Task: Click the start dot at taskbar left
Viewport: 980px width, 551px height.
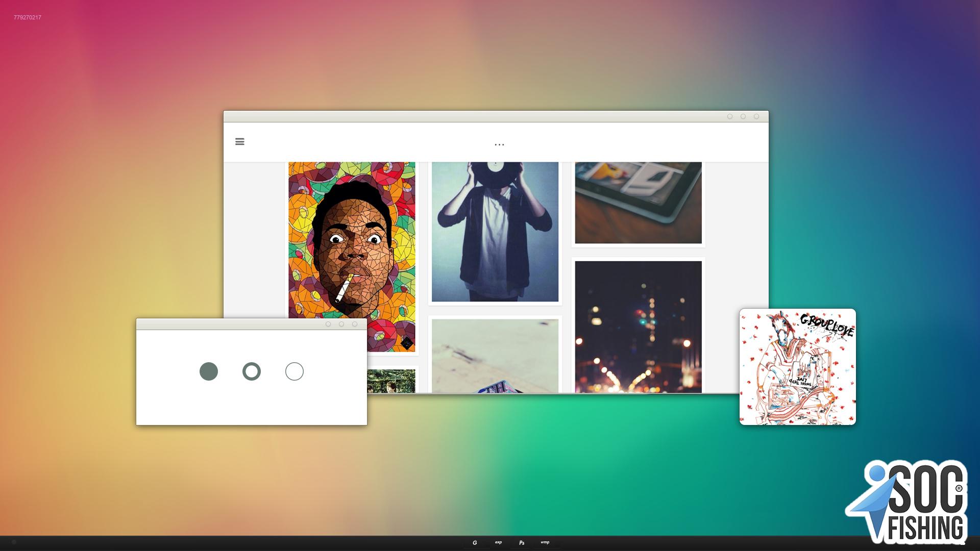Action: (x=14, y=542)
